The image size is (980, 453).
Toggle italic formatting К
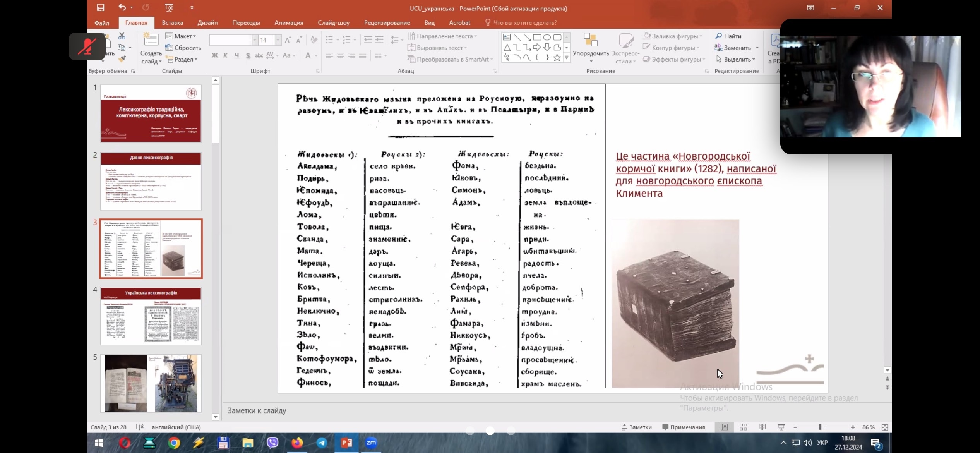click(225, 55)
